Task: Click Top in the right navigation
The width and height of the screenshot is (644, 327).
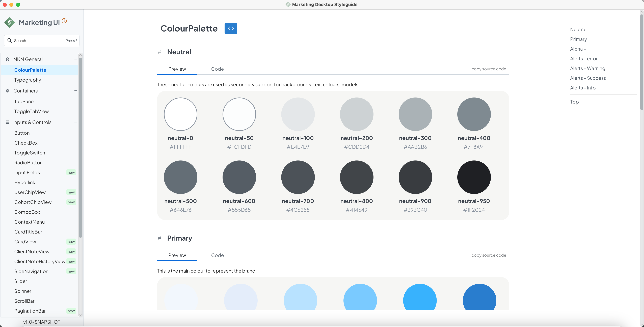Action: click(574, 102)
